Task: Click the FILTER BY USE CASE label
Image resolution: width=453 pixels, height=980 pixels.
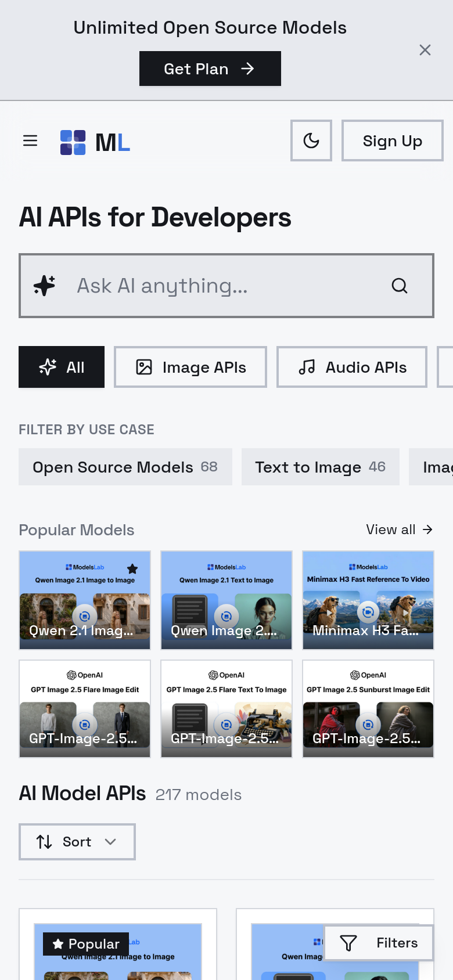Action: click(87, 430)
